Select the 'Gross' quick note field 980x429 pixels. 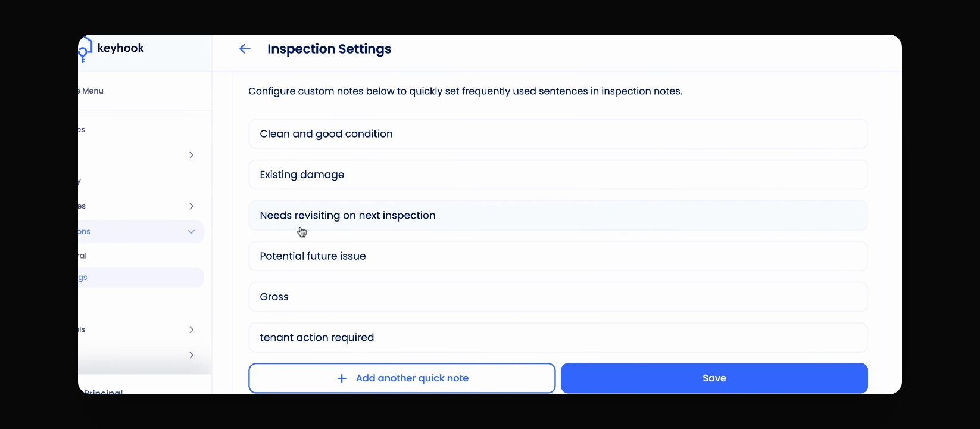coord(558,297)
